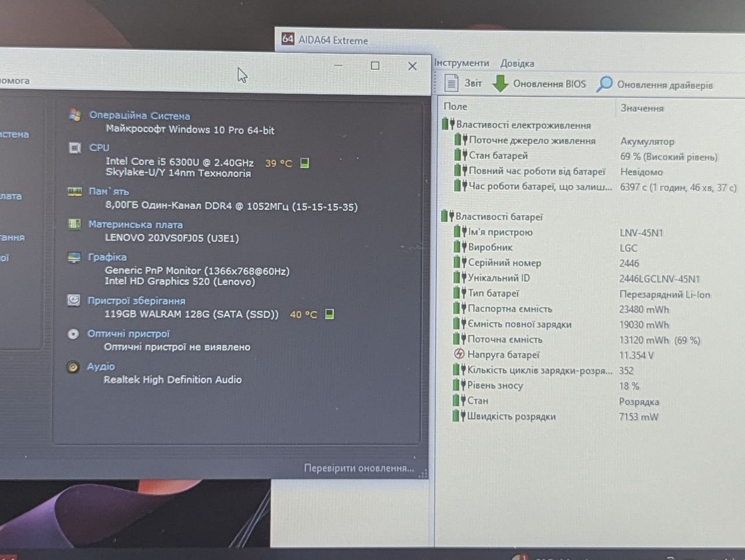
Task: Select the CPU chip icon in Speccy
Action: pyautogui.click(x=74, y=148)
